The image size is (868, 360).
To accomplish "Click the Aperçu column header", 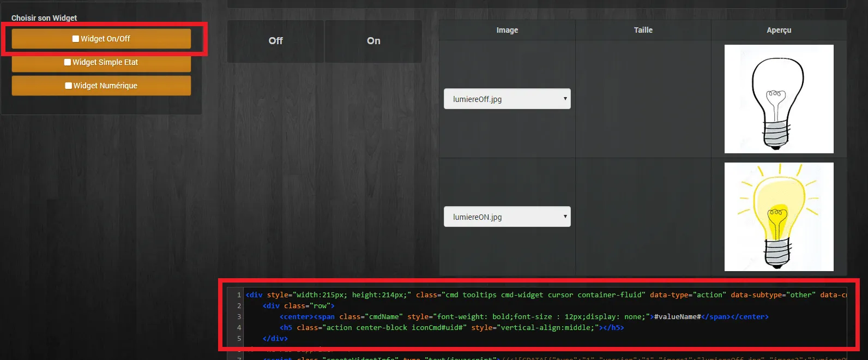I will pos(779,30).
